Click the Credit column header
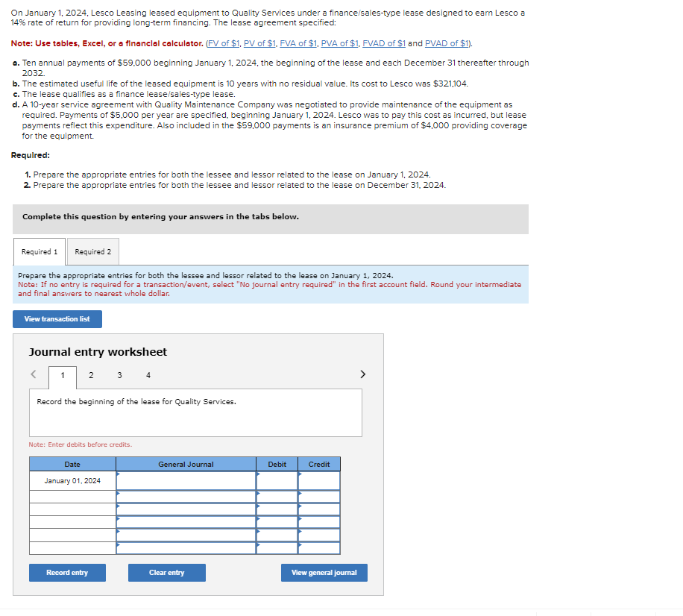Screen dimensions: 683x616 pos(319,464)
